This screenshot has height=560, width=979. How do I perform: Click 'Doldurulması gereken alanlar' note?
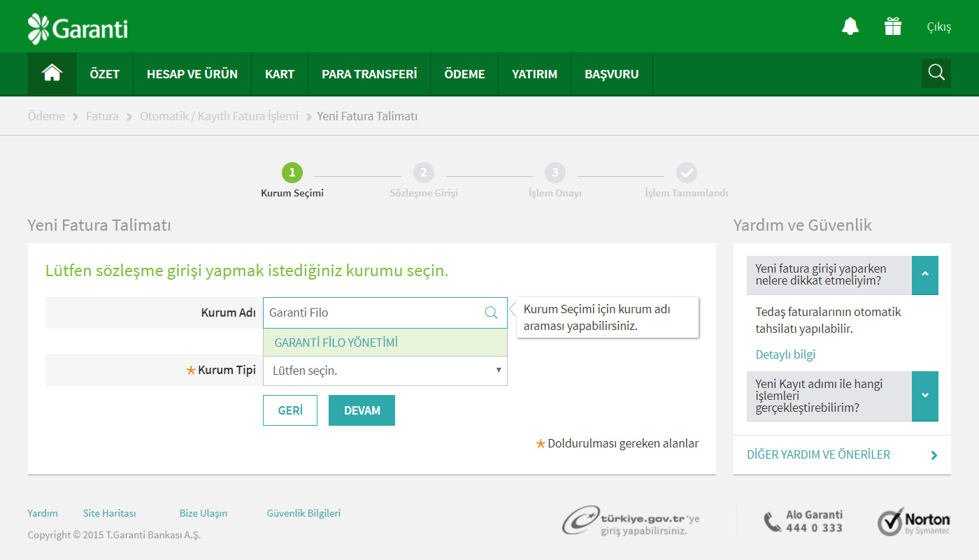[x=623, y=443]
